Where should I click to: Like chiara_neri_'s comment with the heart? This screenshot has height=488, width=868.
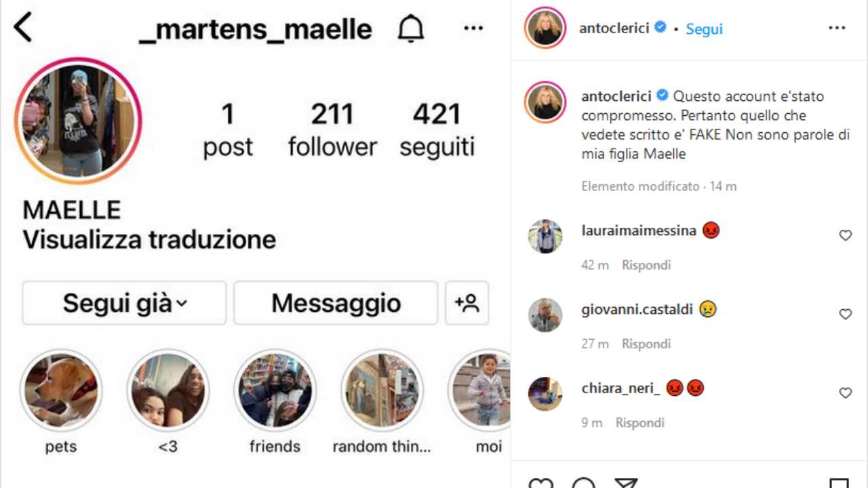click(845, 392)
